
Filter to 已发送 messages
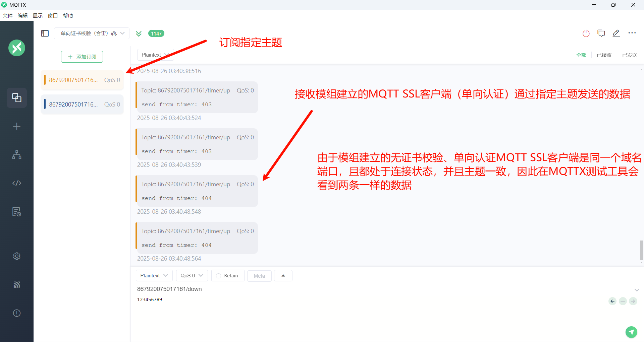[630, 55]
